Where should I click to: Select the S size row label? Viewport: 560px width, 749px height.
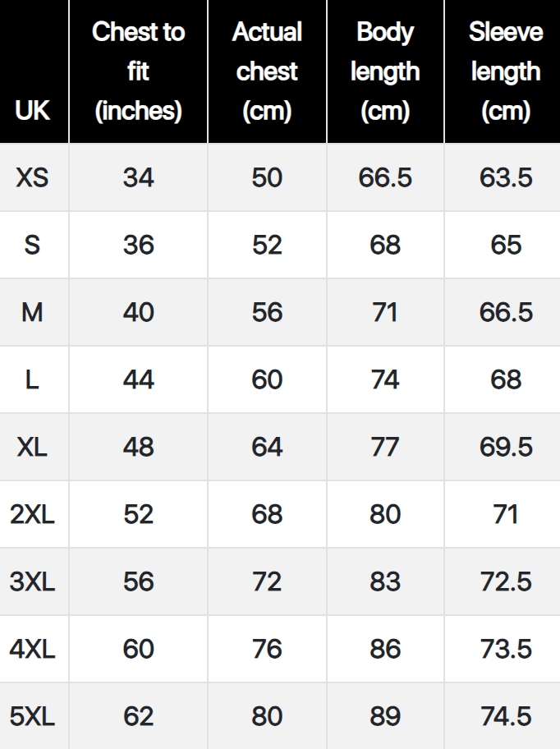tap(32, 245)
